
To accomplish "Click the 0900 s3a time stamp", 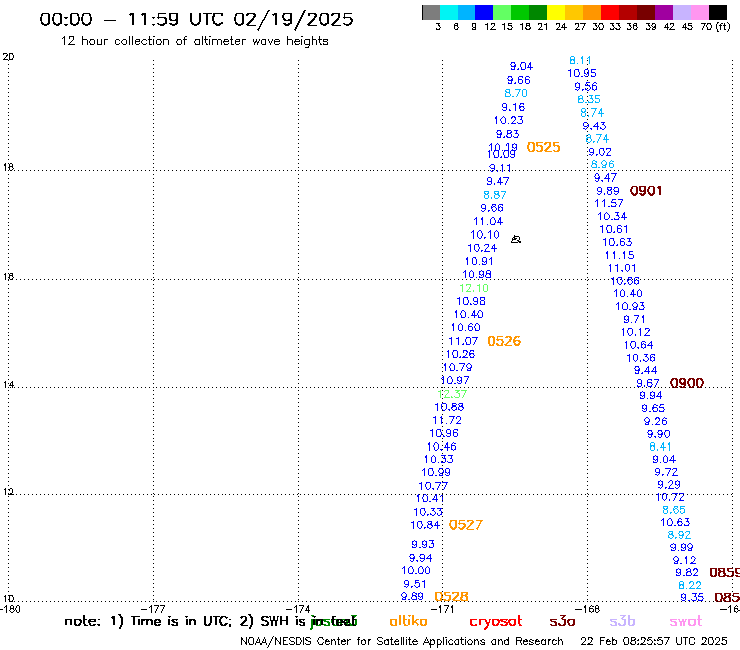I will (687, 383).
